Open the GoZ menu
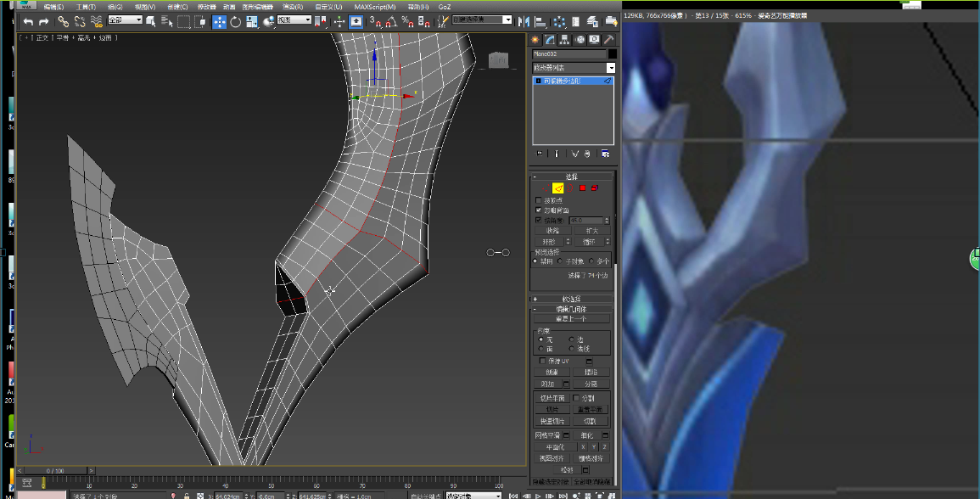 pyautogui.click(x=445, y=7)
